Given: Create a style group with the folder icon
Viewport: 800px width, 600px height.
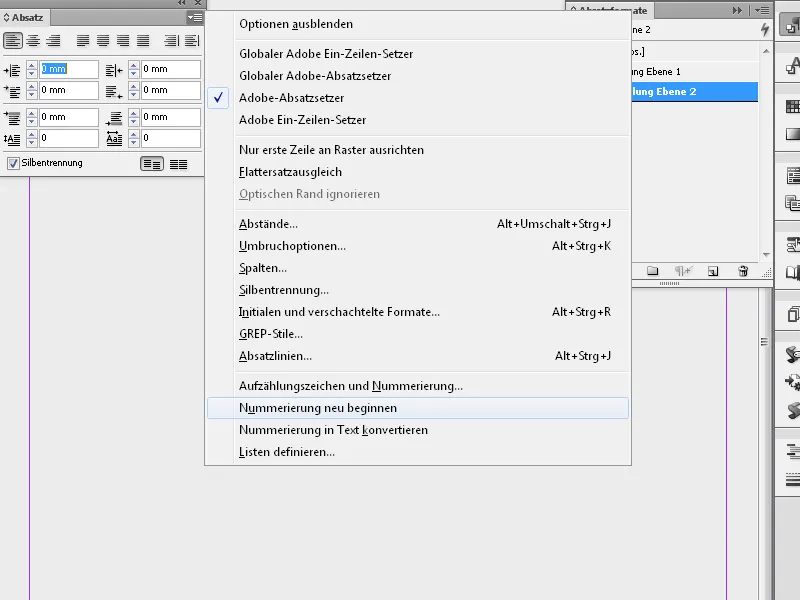Looking at the screenshot, I should coord(652,270).
